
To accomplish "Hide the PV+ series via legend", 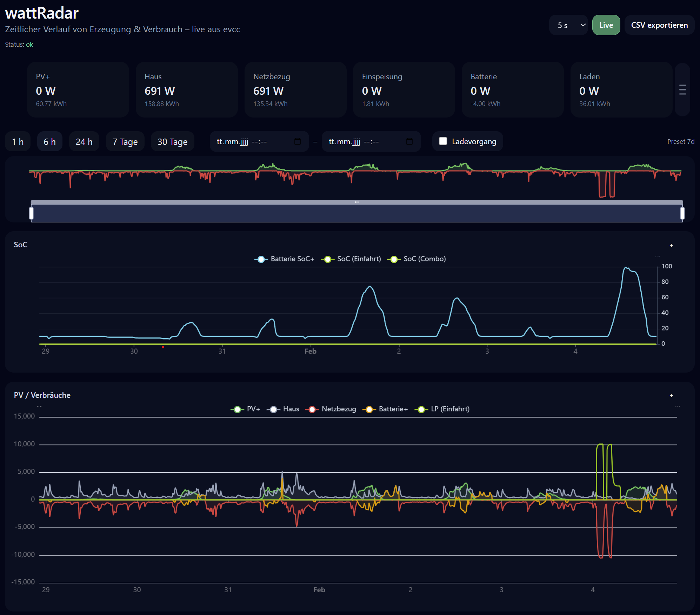I will click(x=237, y=409).
